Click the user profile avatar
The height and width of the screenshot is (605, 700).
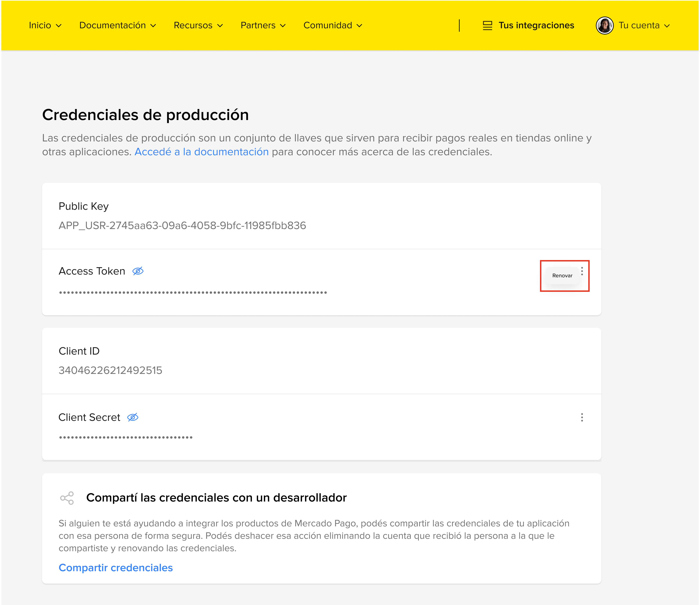tap(605, 25)
